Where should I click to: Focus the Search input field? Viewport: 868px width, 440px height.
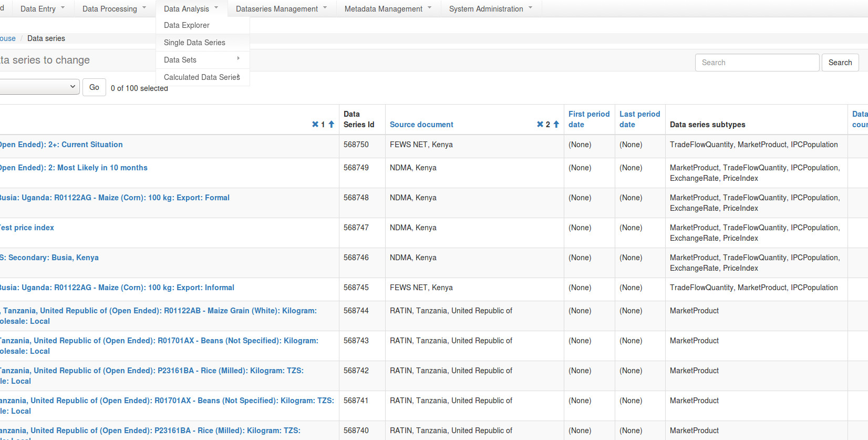757,63
